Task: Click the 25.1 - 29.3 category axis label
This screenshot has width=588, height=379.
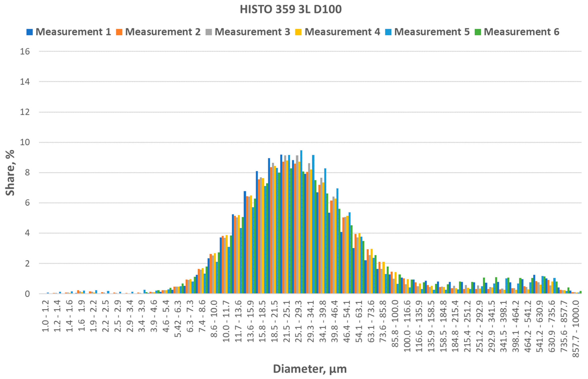Action: click(x=299, y=321)
